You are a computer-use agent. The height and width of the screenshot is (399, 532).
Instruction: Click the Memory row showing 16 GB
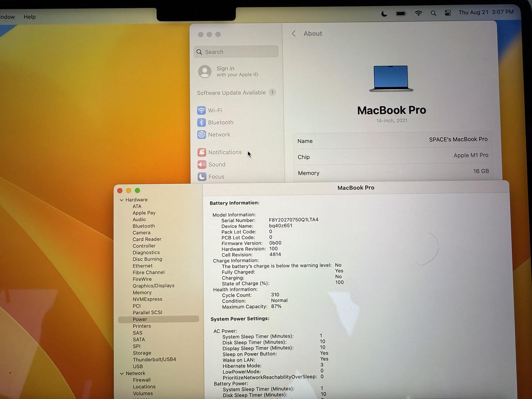click(x=393, y=172)
